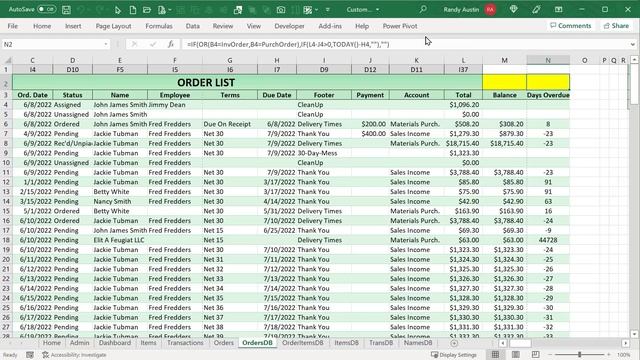The image size is (640, 360).
Task: Switch to the Dashboard sheet tab
Action: (x=115, y=343)
